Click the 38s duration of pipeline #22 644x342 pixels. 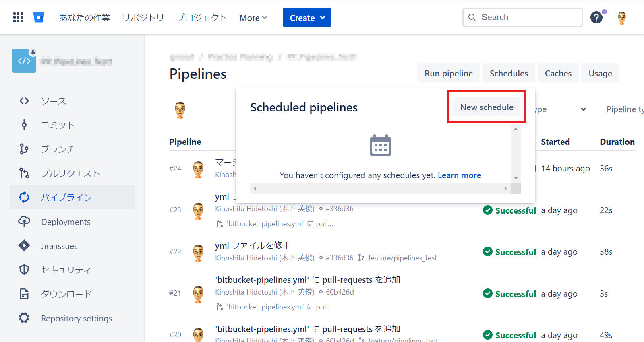606,251
